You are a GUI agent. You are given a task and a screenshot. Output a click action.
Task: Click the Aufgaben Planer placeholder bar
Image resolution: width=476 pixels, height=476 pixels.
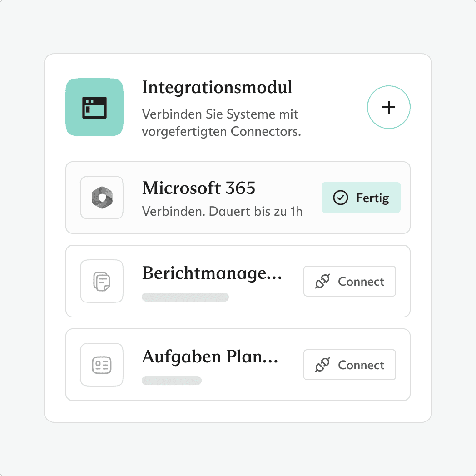(172, 381)
